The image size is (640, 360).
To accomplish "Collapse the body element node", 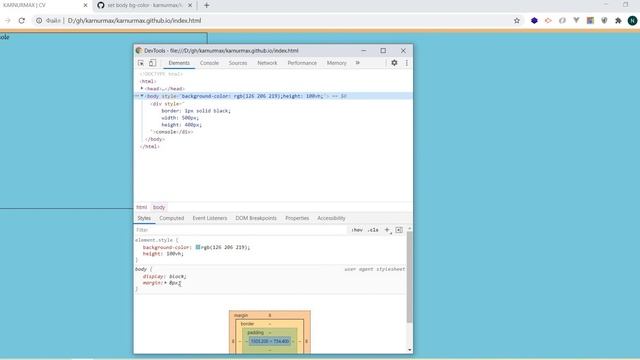I will (x=142, y=96).
